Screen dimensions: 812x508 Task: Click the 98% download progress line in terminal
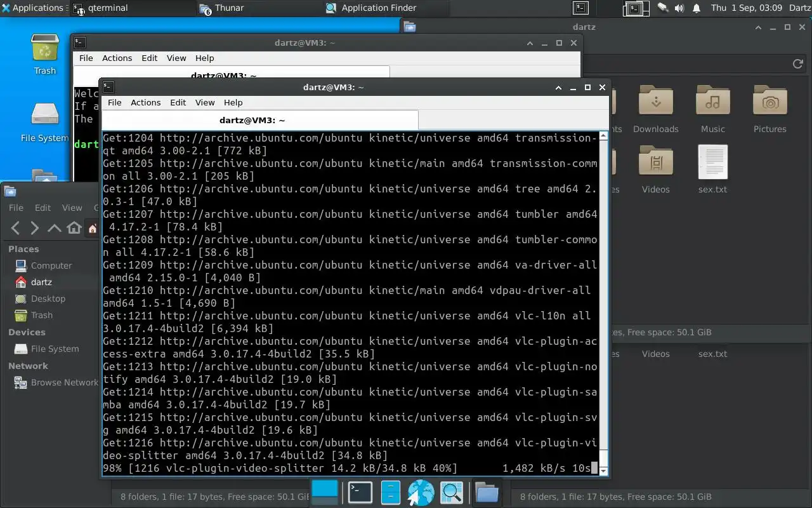click(x=350, y=468)
